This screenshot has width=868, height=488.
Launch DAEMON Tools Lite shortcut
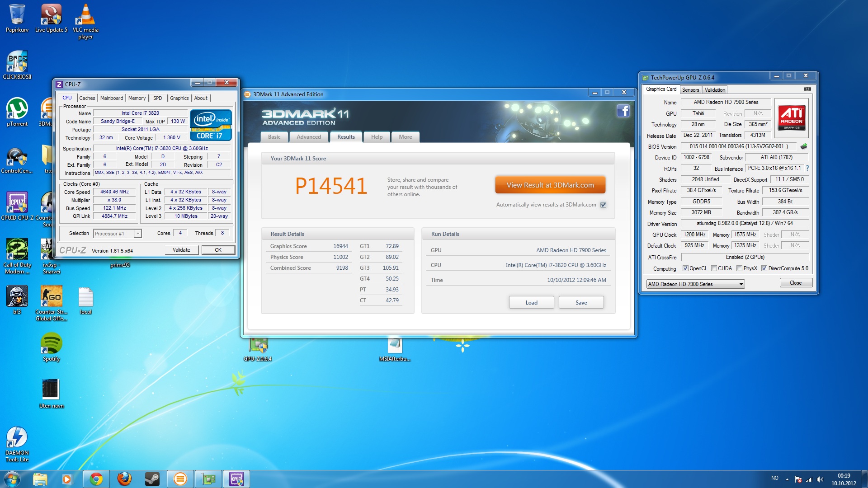[17, 444]
